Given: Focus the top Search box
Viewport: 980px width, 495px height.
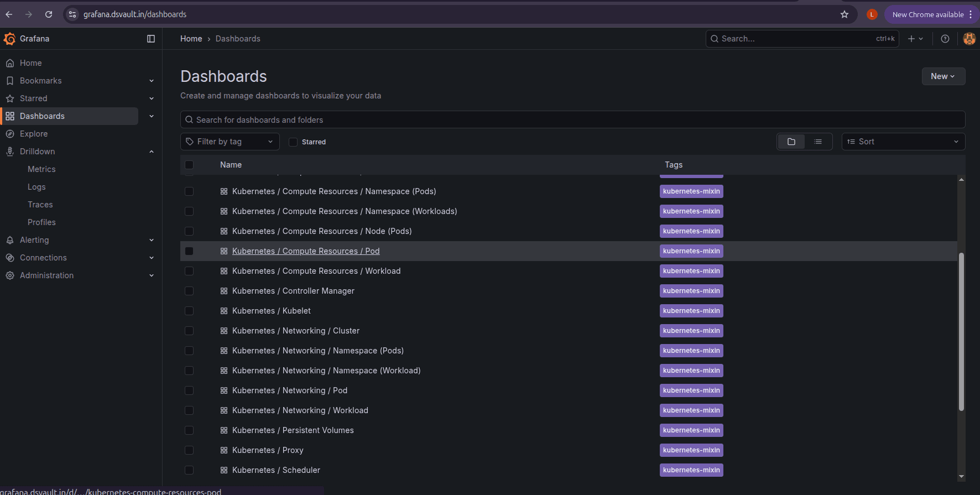Looking at the screenshot, I should 802,39.
